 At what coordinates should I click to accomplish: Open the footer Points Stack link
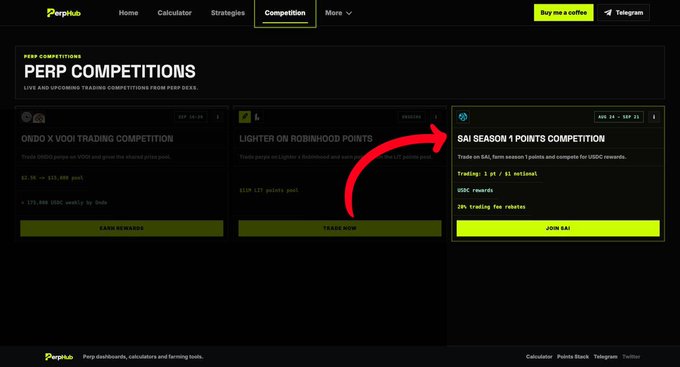tap(573, 357)
